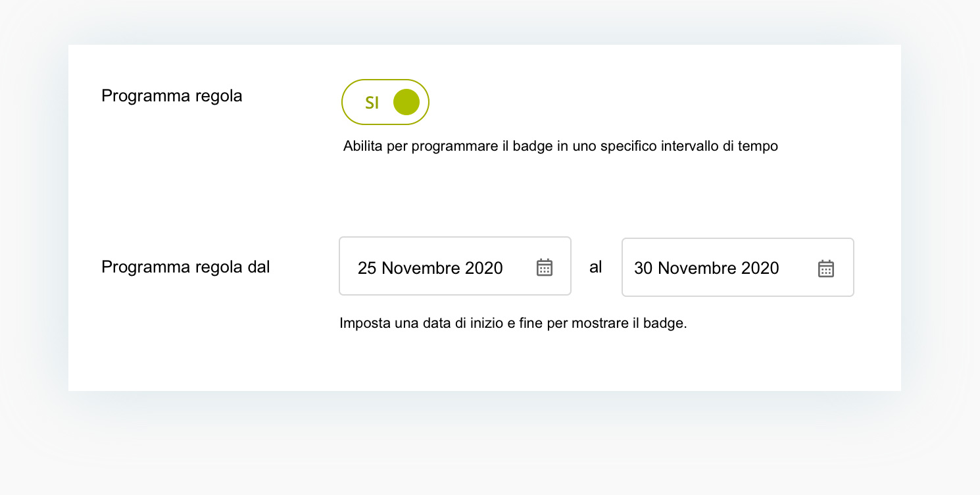Click empty white area of the settings card
The image size is (980, 495).
pos(658,191)
